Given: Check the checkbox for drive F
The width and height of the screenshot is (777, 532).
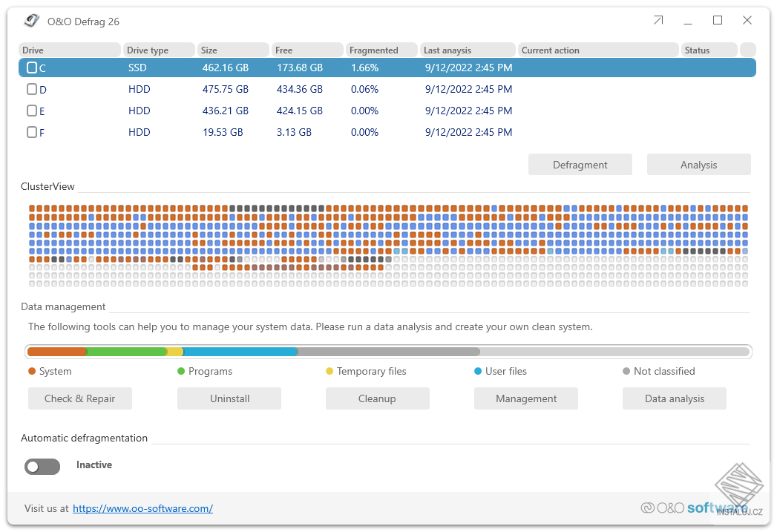Looking at the screenshot, I should coord(32,132).
